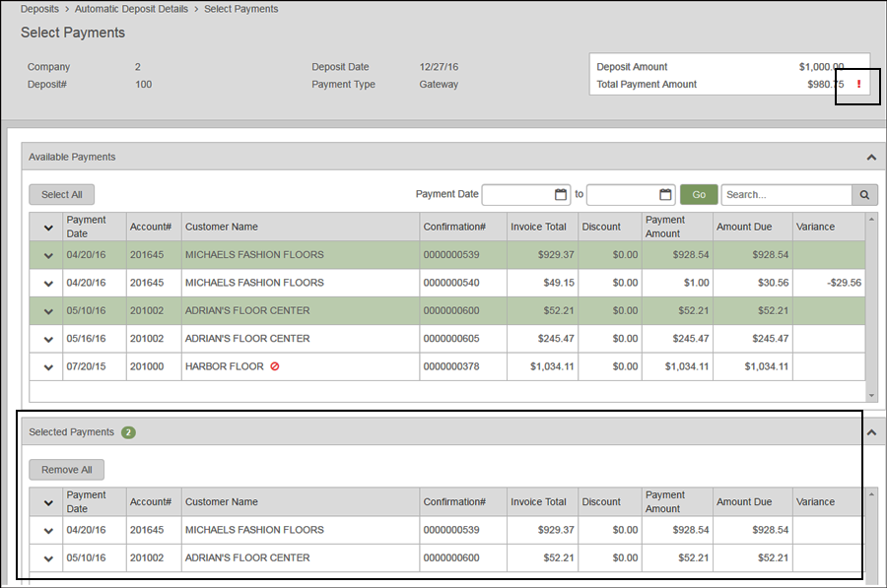Expand all rows in Selected Payments header
This screenshot has height=588, width=887.
click(x=48, y=502)
